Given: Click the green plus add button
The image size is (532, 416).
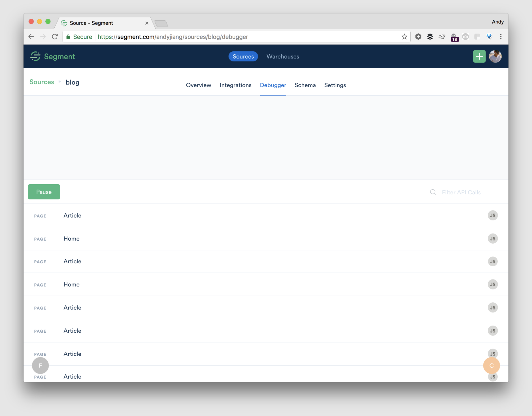Looking at the screenshot, I should [x=479, y=56].
